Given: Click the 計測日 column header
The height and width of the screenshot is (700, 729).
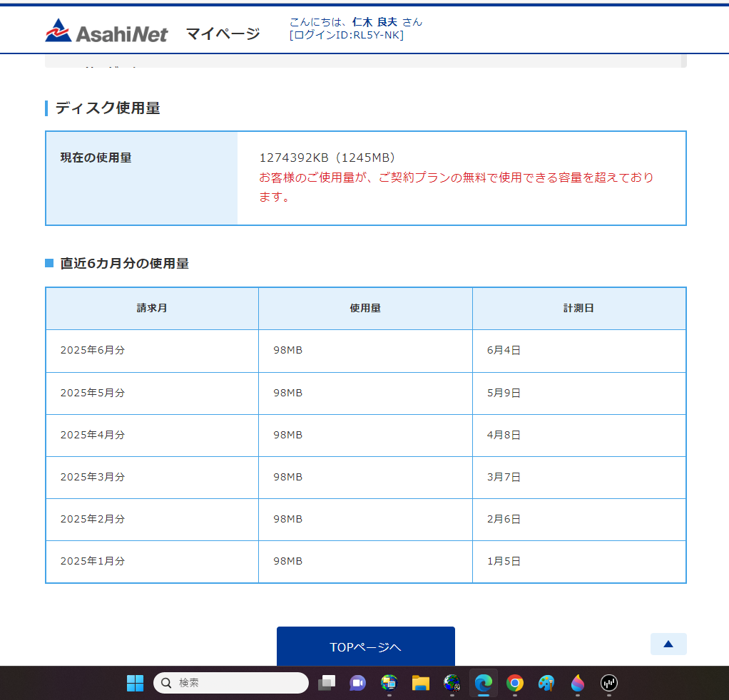Looking at the screenshot, I should point(578,308).
